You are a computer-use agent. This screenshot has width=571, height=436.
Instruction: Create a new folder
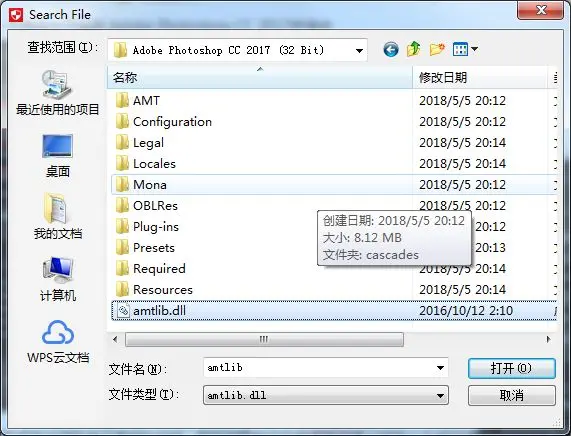pyautogui.click(x=437, y=49)
